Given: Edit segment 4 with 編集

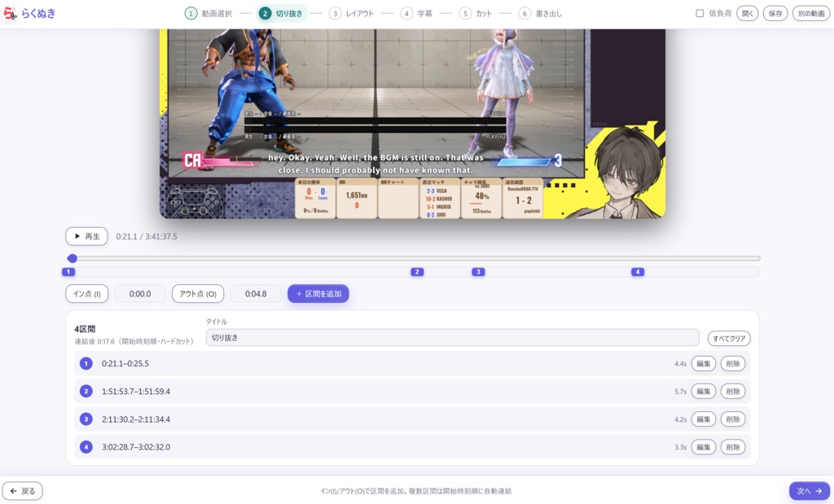Looking at the screenshot, I should [703, 446].
